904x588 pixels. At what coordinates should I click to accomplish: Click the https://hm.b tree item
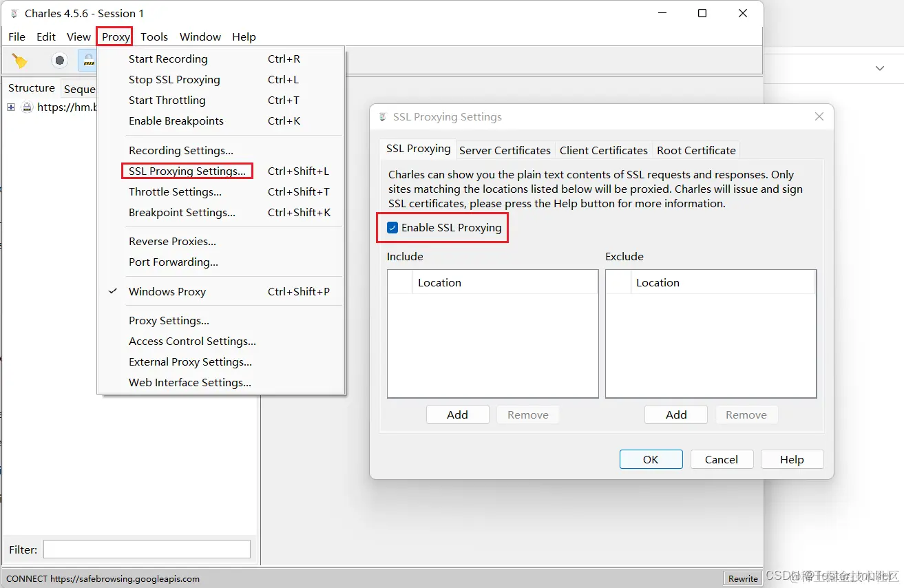67,107
